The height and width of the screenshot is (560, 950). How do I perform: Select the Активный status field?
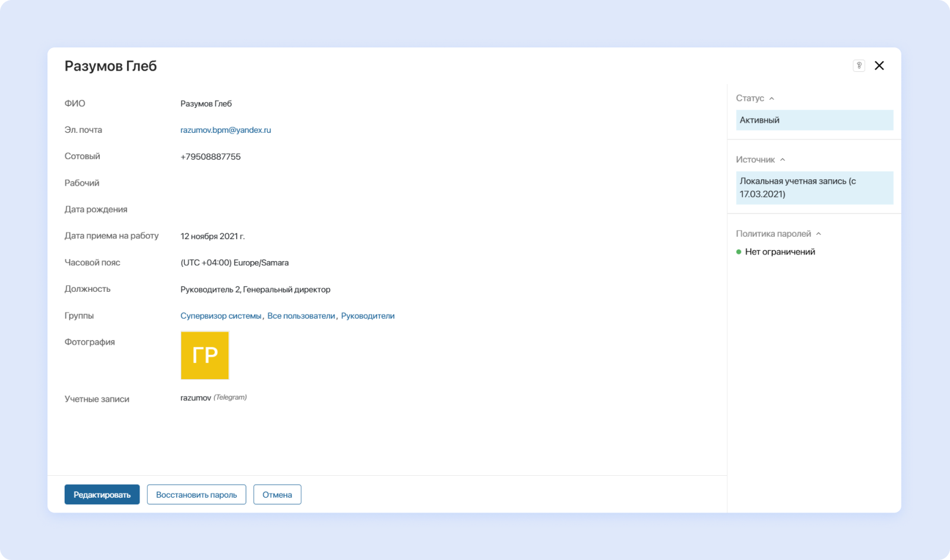tap(814, 120)
